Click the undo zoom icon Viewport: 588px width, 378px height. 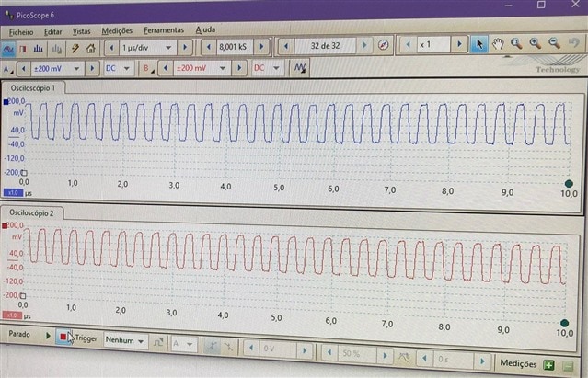coord(574,42)
